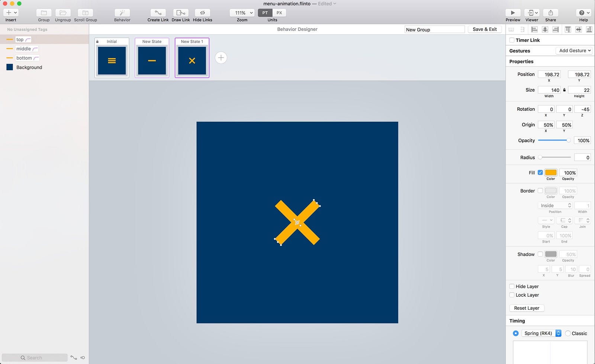Align layers to bottom edge
The image size is (595, 364).
(x=589, y=29)
